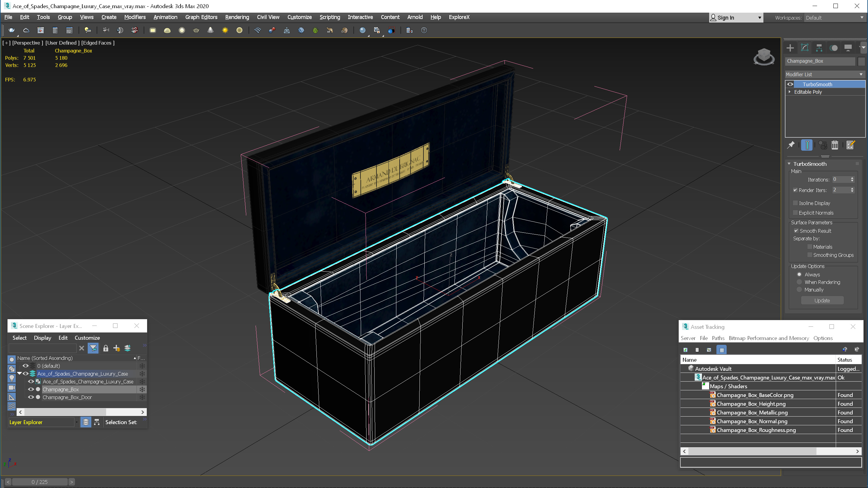Hide Champagne_Box_Door layer eye icon
868x488 pixels.
tap(31, 397)
